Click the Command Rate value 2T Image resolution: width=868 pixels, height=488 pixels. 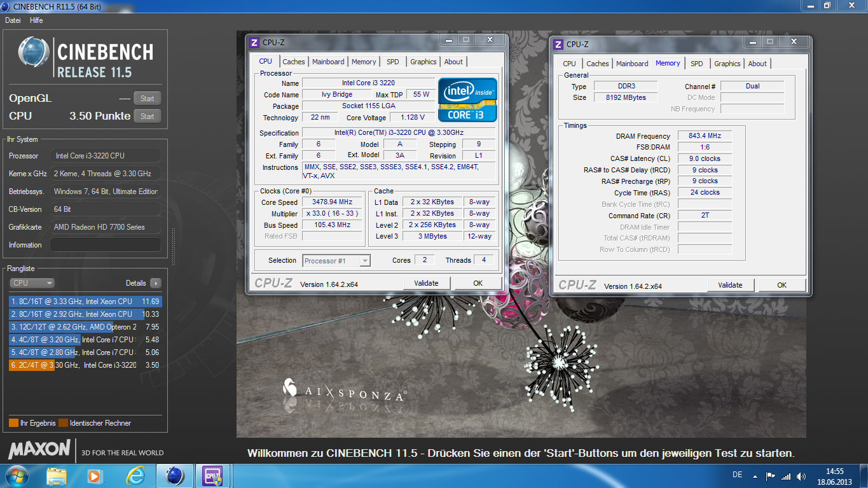point(705,216)
